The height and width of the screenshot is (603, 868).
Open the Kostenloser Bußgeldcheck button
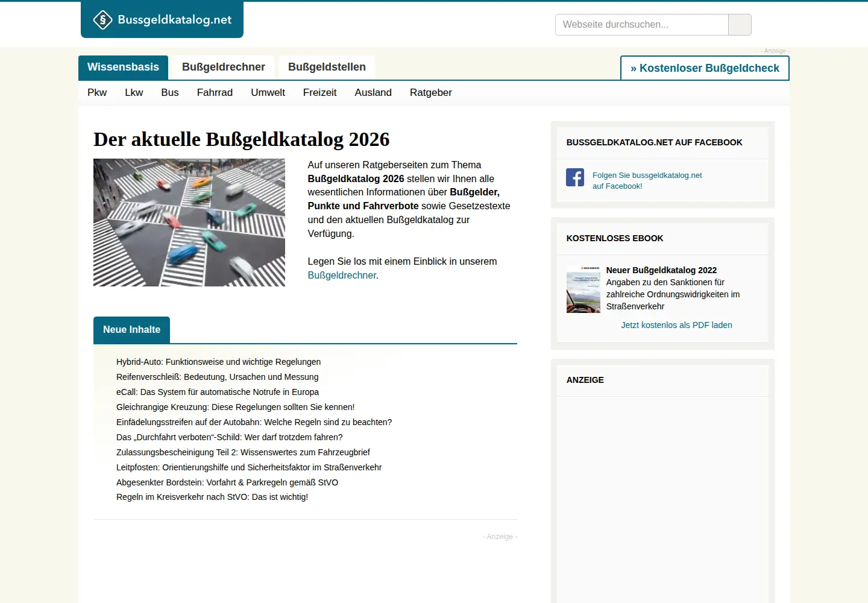[x=705, y=68]
